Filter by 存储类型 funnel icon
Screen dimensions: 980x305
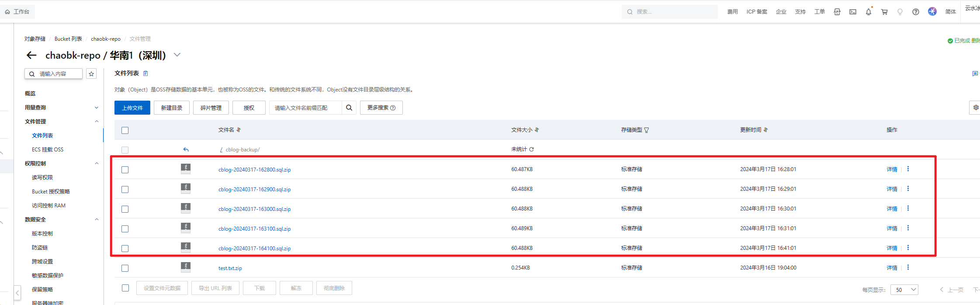point(647,130)
